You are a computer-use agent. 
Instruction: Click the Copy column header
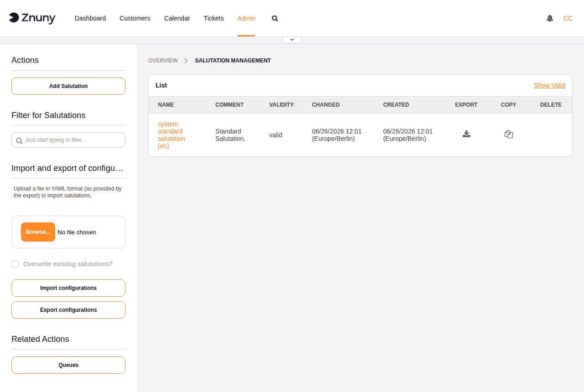click(509, 105)
